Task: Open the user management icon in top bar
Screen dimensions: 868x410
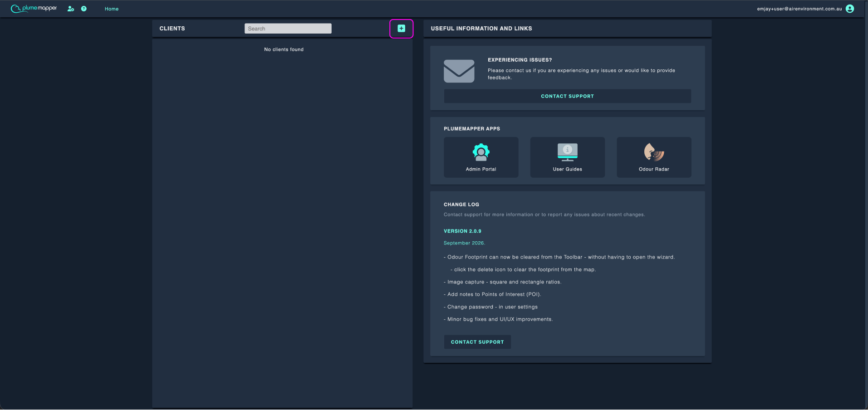Action: [71, 9]
